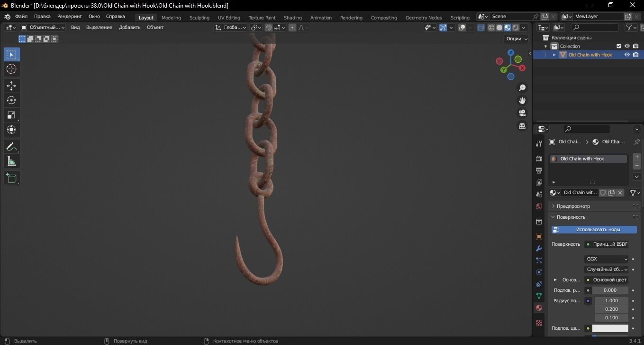This screenshot has width=644, height=345.
Task: Open the Physics properties tab
Action: click(x=539, y=272)
